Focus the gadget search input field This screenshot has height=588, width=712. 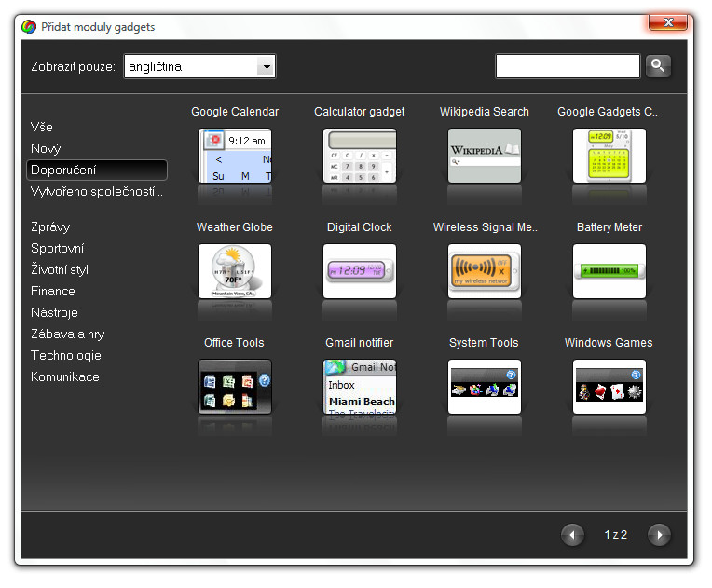point(568,66)
